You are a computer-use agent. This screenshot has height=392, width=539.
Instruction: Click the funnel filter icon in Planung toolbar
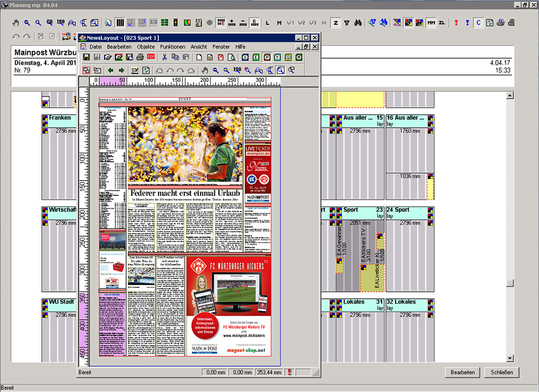[347, 23]
